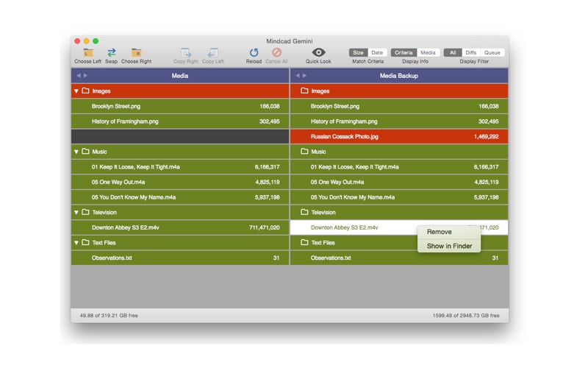The image size is (588, 368).
Task: Set match criteria to Date
Action: tap(377, 52)
